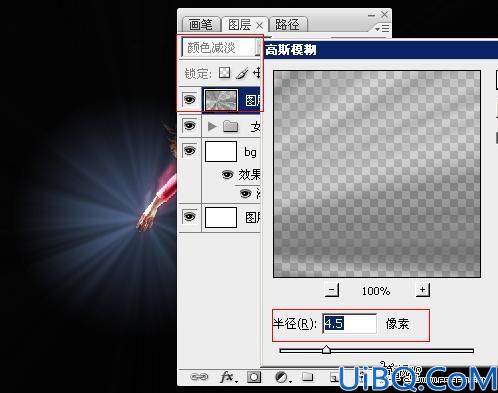The image size is (498, 393).
Task: Click the bottom layer's white thumbnail
Action: tap(221, 217)
